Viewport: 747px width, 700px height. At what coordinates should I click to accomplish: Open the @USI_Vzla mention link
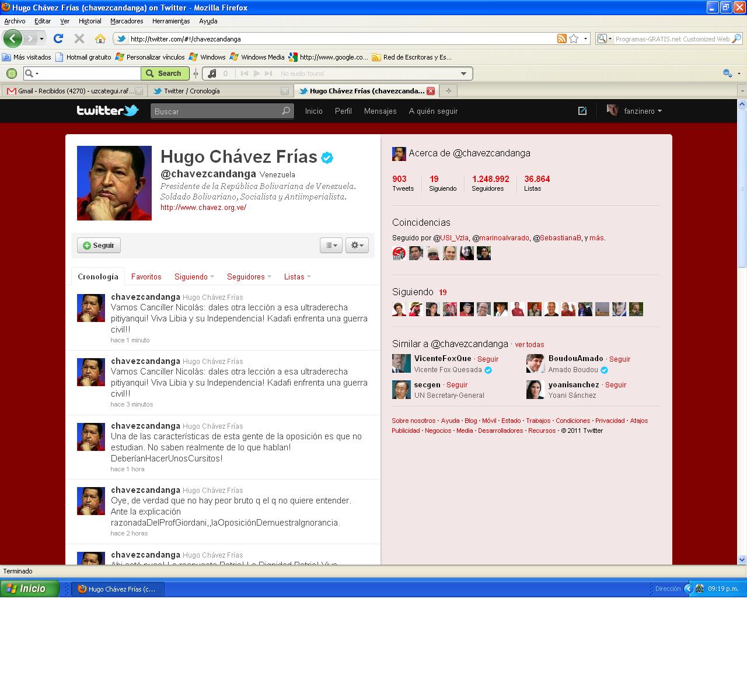tap(451, 238)
